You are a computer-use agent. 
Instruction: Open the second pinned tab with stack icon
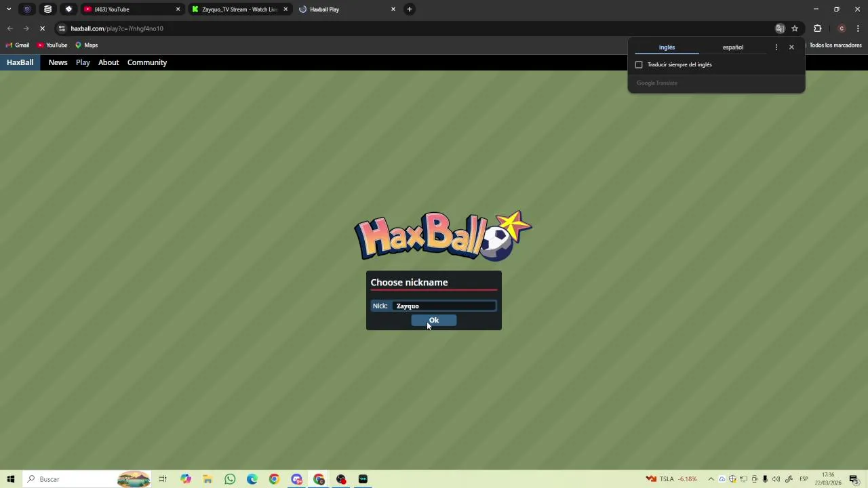(48, 9)
